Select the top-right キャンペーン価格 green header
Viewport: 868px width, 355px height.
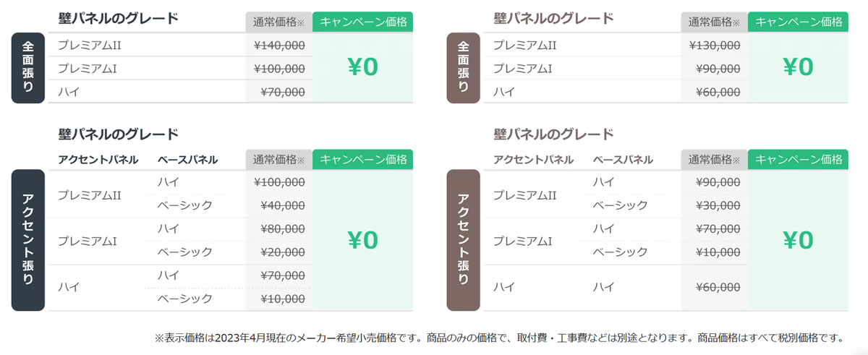tap(798, 22)
